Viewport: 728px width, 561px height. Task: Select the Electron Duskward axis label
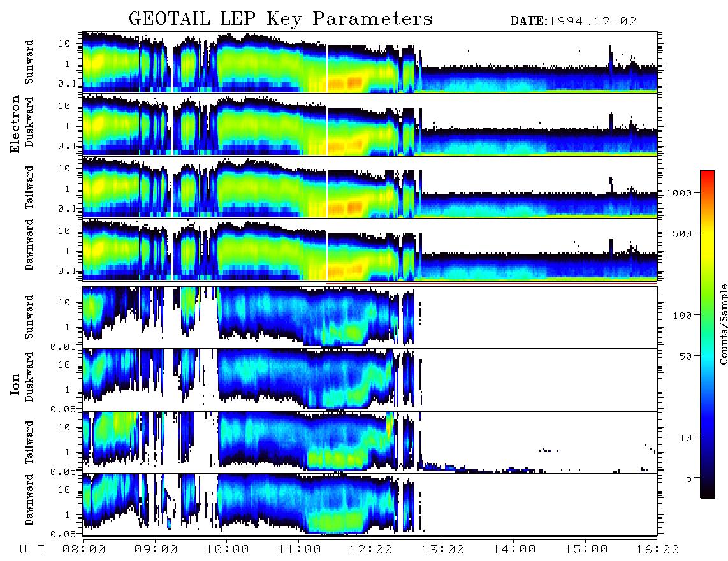29,122
